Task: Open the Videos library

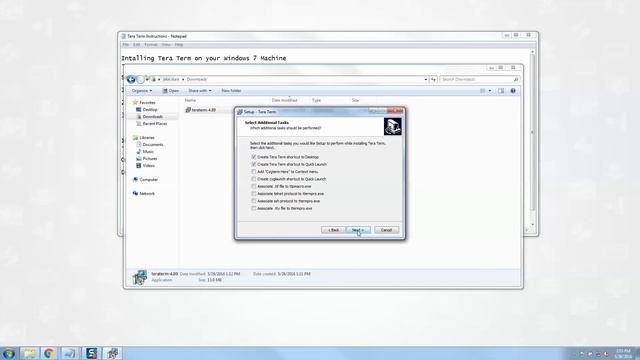Action: coord(145,165)
